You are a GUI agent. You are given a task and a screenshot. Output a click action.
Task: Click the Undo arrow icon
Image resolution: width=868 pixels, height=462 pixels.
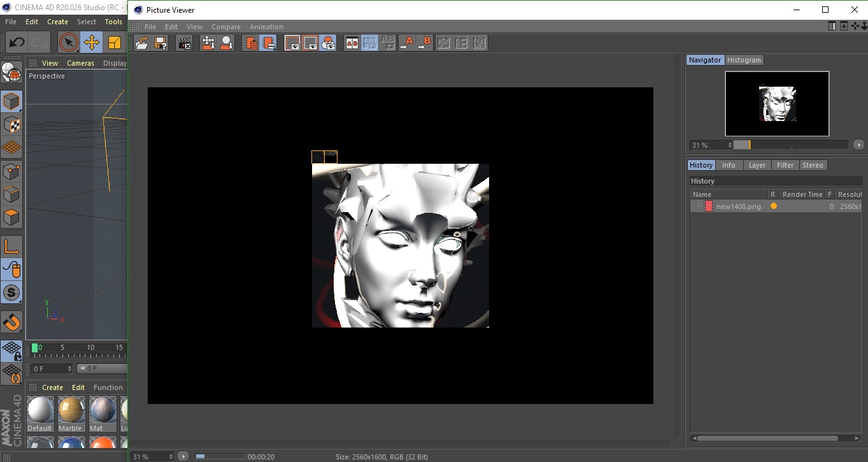coord(17,43)
